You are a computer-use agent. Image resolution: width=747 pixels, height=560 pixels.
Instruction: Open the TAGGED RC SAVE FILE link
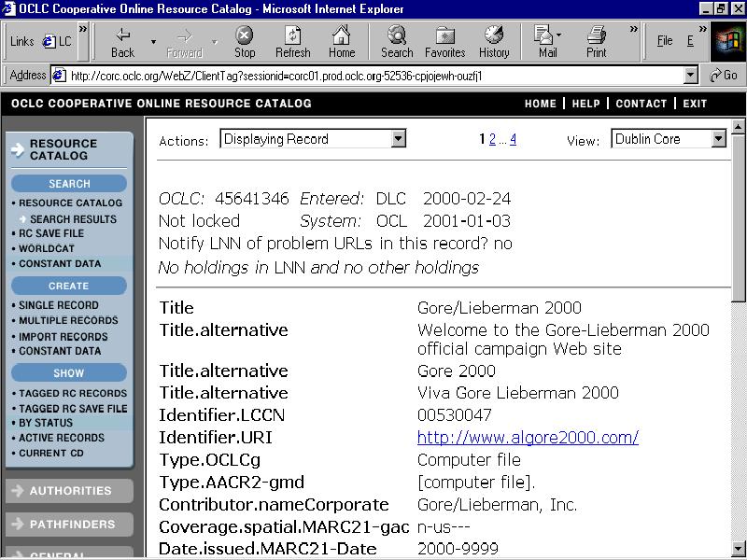[73, 409]
